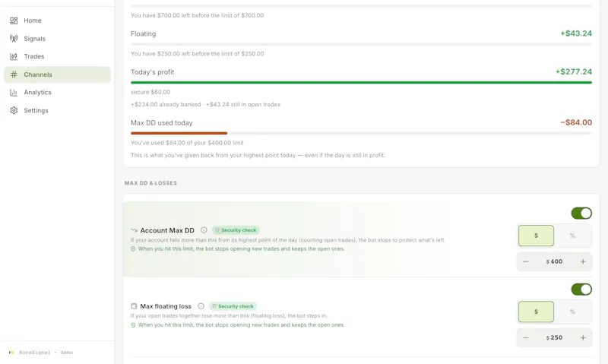The width and height of the screenshot is (608, 364).
Task: Decrease Account Max DD value with minus
Action: point(525,261)
